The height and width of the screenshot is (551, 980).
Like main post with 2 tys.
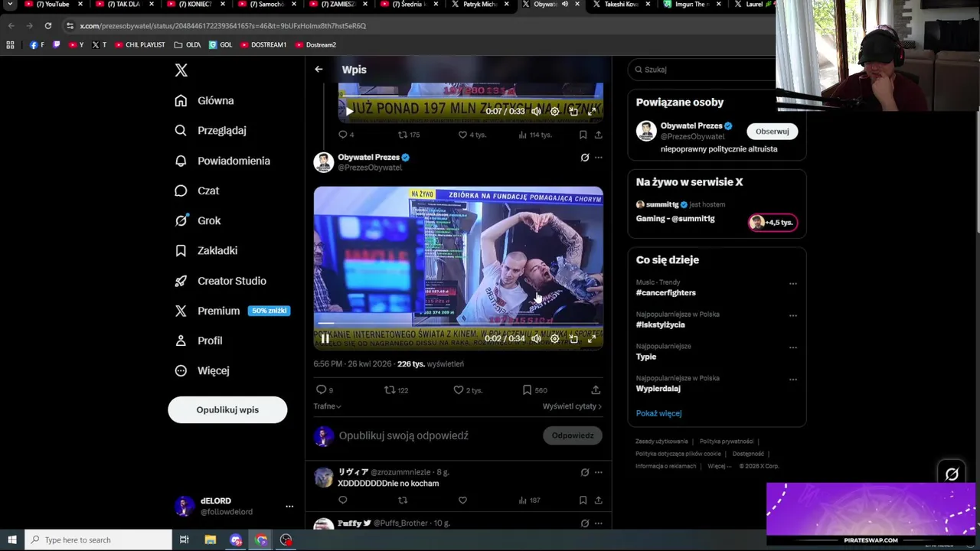[x=467, y=390]
